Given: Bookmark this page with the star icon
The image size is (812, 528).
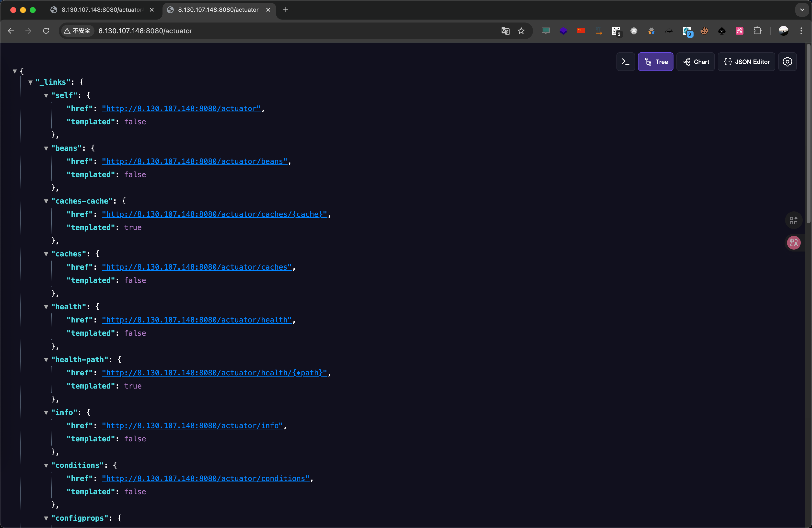Looking at the screenshot, I should [x=521, y=31].
